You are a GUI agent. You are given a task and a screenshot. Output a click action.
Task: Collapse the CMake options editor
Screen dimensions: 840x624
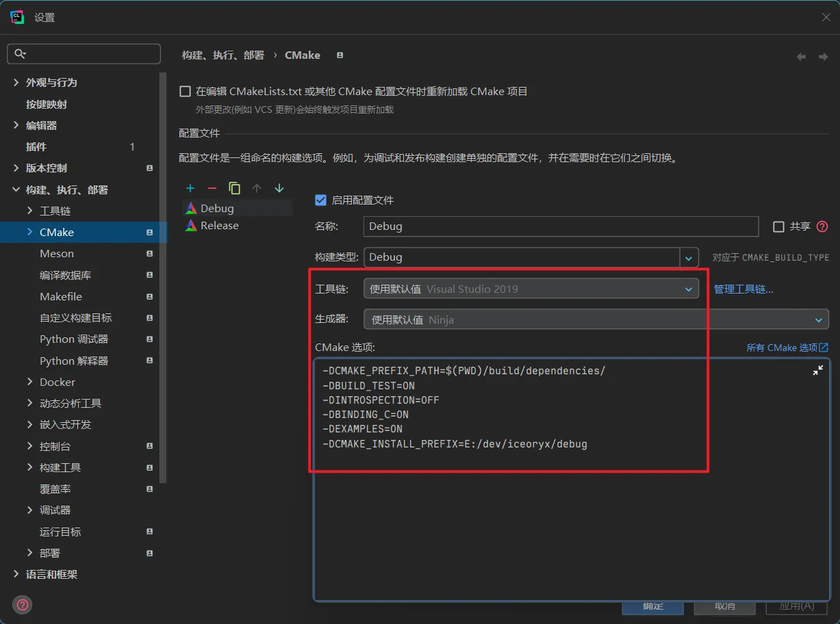818,370
